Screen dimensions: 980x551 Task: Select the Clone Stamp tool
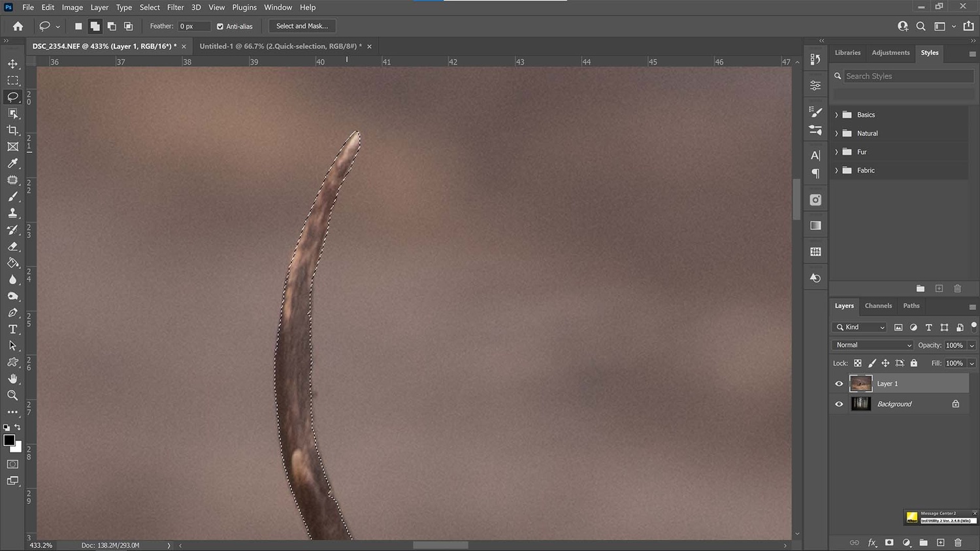point(12,213)
